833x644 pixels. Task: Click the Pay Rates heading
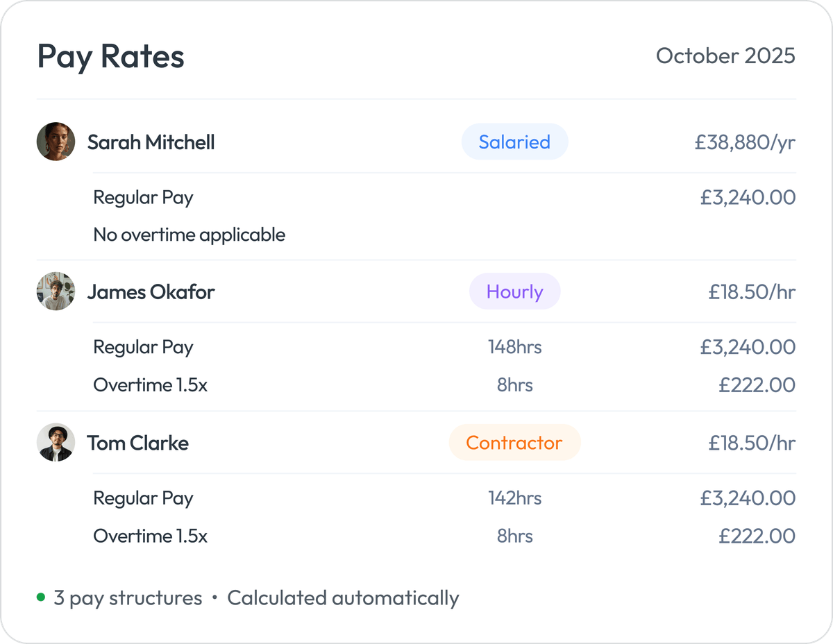click(x=111, y=56)
